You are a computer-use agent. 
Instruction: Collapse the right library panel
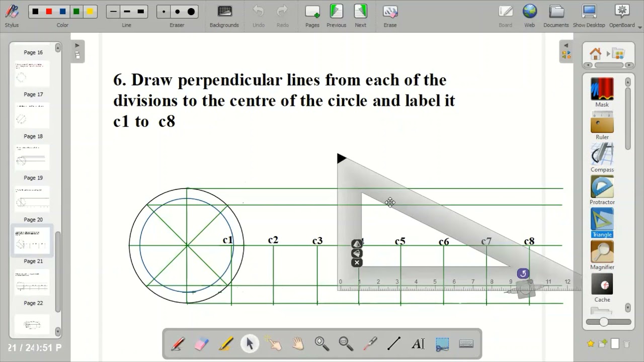point(566,51)
